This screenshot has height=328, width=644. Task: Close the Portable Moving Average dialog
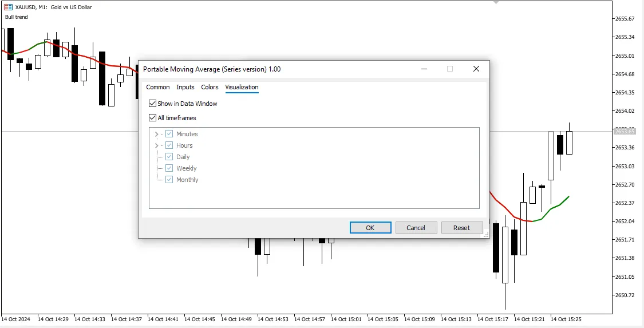tap(476, 69)
